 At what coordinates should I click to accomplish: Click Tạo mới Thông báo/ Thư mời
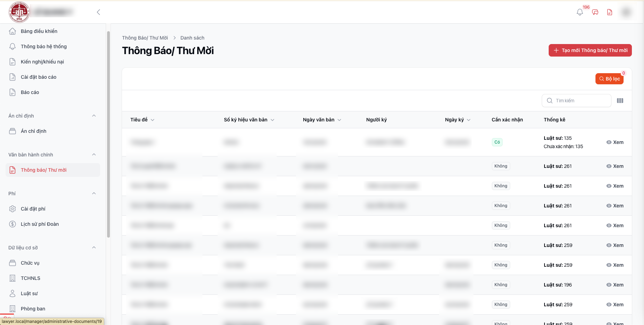click(x=590, y=50)
